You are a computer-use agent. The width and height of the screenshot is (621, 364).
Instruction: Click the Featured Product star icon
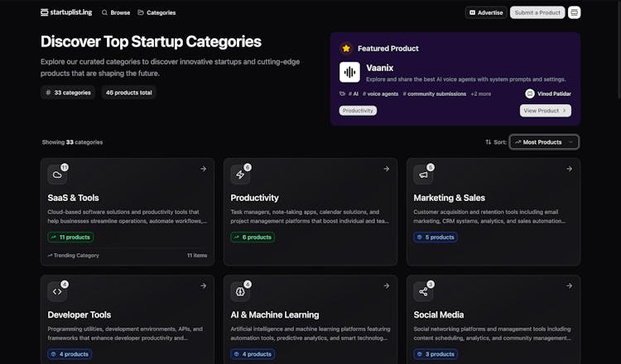pyautogui.click(x=346, y=48)
